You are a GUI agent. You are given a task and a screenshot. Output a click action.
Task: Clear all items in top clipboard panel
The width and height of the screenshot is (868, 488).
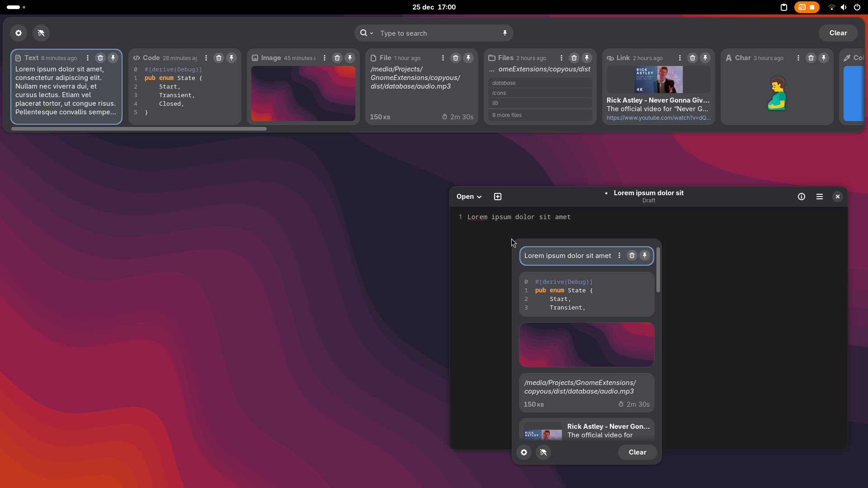coord(838,33)
